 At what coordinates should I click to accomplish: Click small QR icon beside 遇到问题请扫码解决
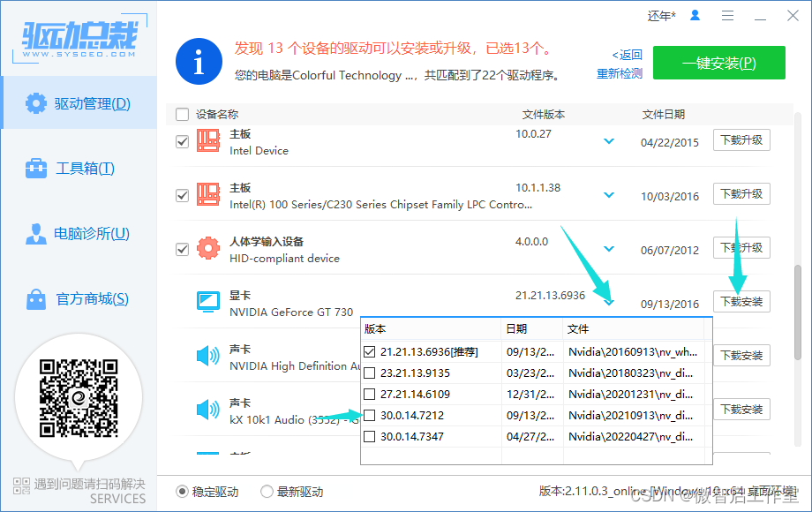(x=22, y=486)
